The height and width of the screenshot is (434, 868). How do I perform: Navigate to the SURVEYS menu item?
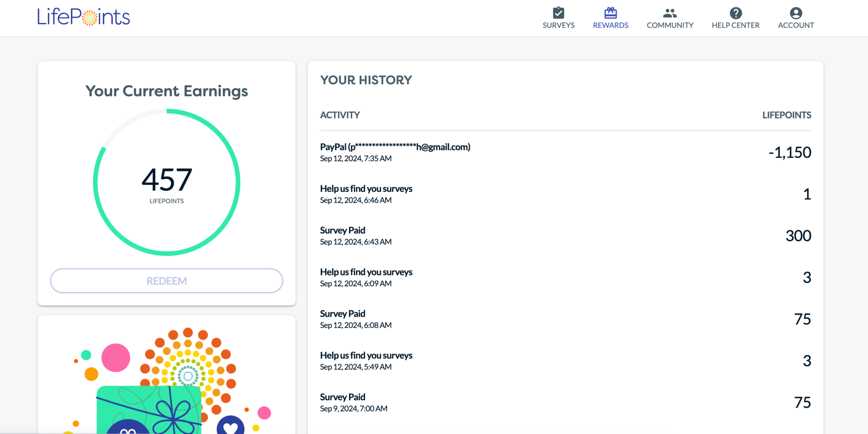click(558, 25)
